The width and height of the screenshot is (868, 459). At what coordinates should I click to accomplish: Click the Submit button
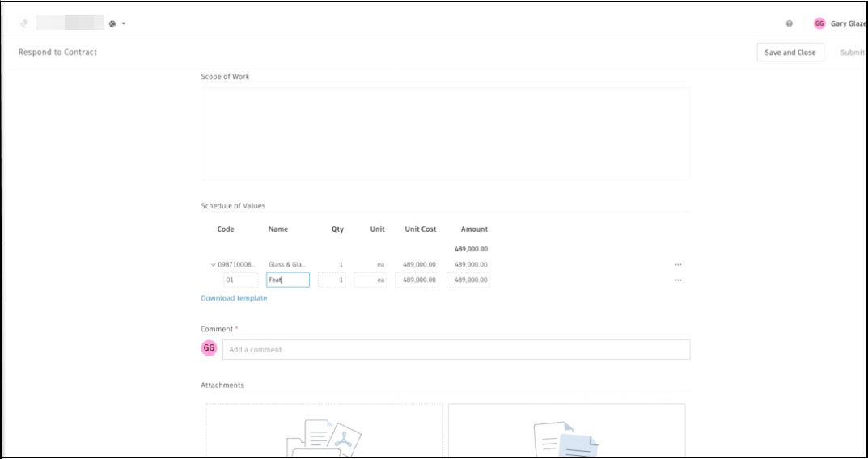[852, 52]
